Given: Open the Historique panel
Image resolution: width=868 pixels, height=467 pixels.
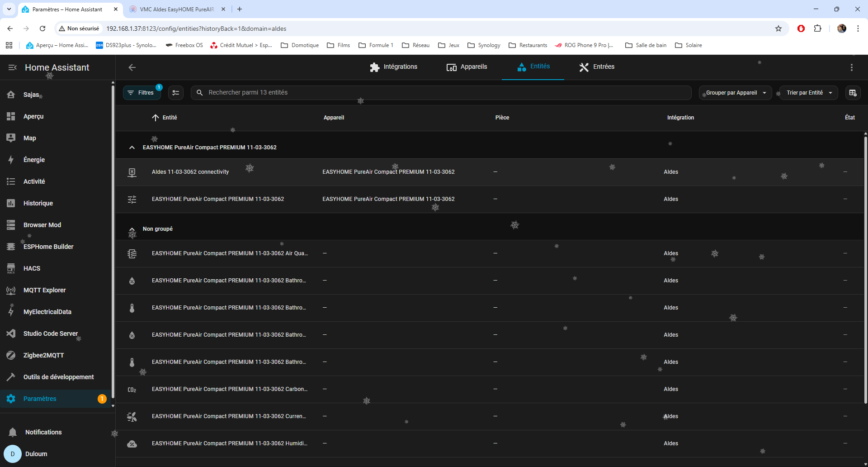Looking at the screenshot, I should pos(55,203).
